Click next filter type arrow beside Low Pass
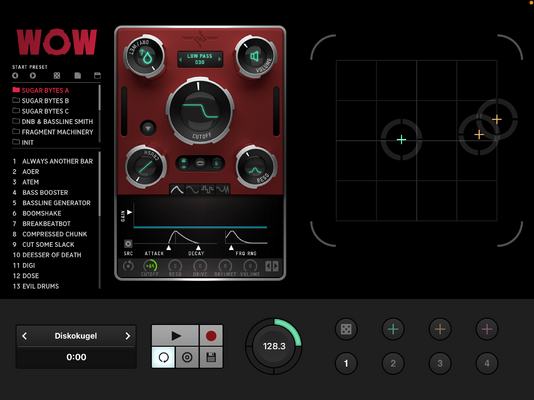Image resolution: width=534 pixels, height=400 pixels. (220, 59)
